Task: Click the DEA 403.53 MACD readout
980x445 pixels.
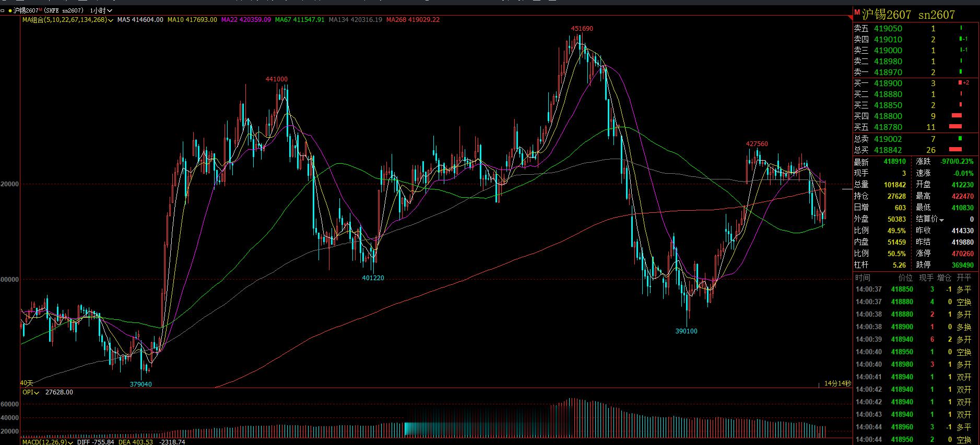Action: pyautogui.click(x=136, y=442)
